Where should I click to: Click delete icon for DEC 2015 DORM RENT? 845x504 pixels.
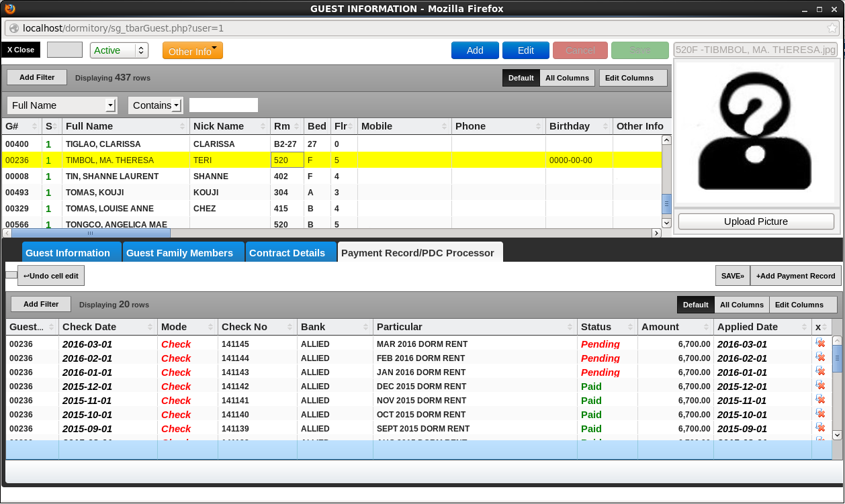click(x=820, y=385)
